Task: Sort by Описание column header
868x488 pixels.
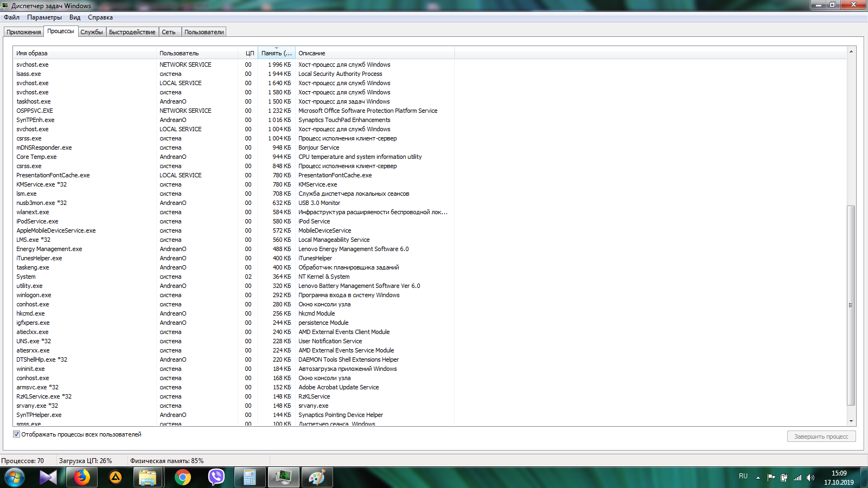Action: pos(375,53)
